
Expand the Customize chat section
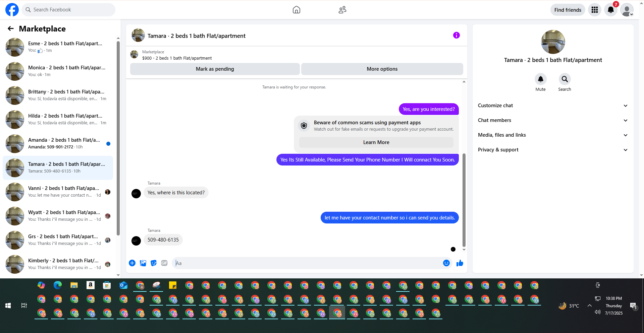(x=553, y=106)
